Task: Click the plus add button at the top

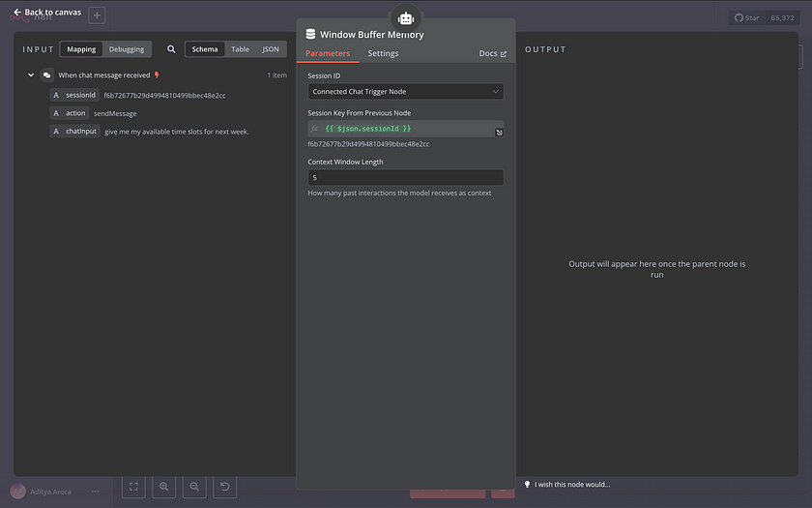Action: click(x=97, y=15)
